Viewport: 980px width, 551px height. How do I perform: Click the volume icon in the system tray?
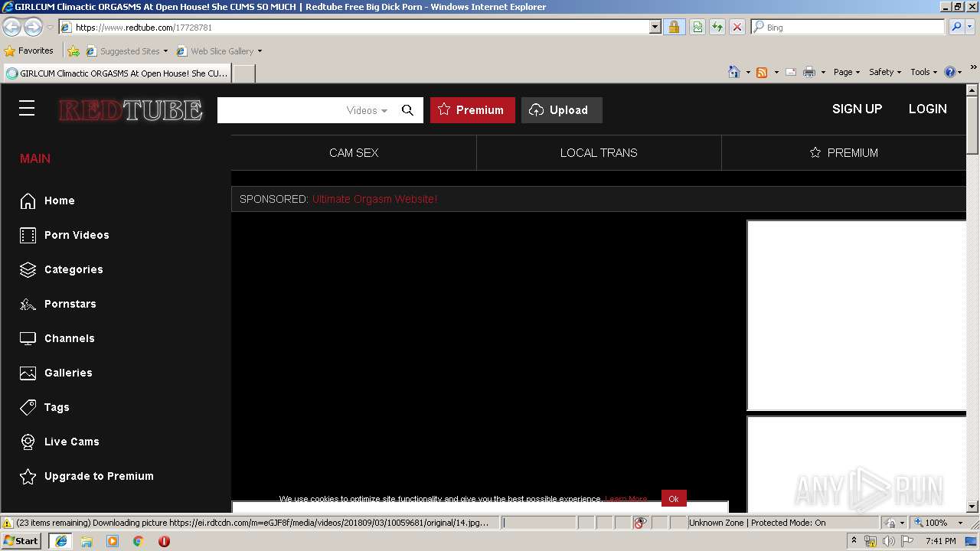point(888,541)
